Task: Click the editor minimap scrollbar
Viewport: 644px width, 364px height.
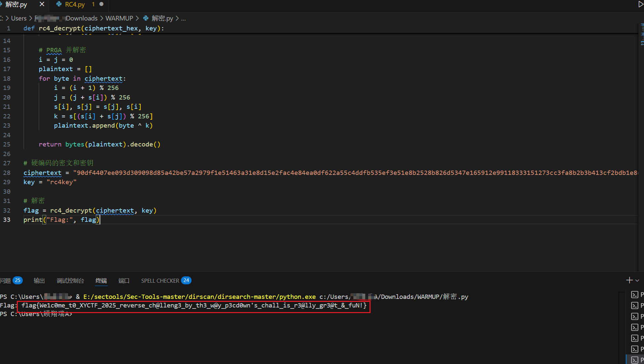Action: [641, 35]
